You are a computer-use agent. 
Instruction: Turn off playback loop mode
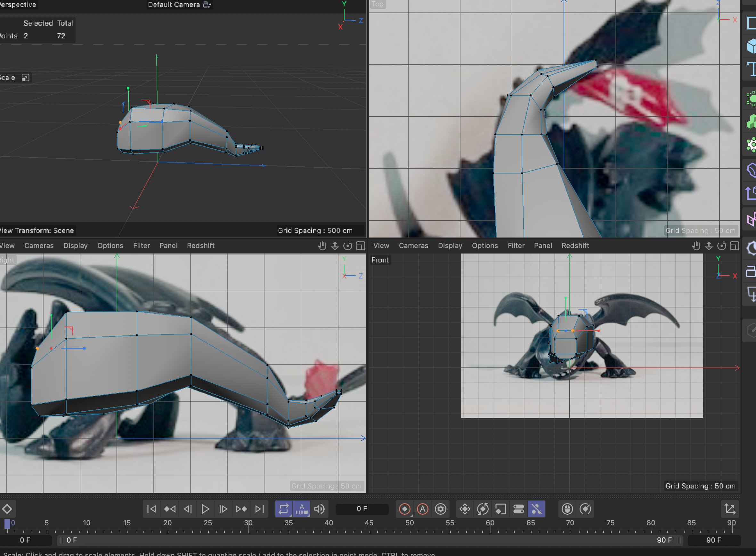pyautogui.click(x=283, y=509)
